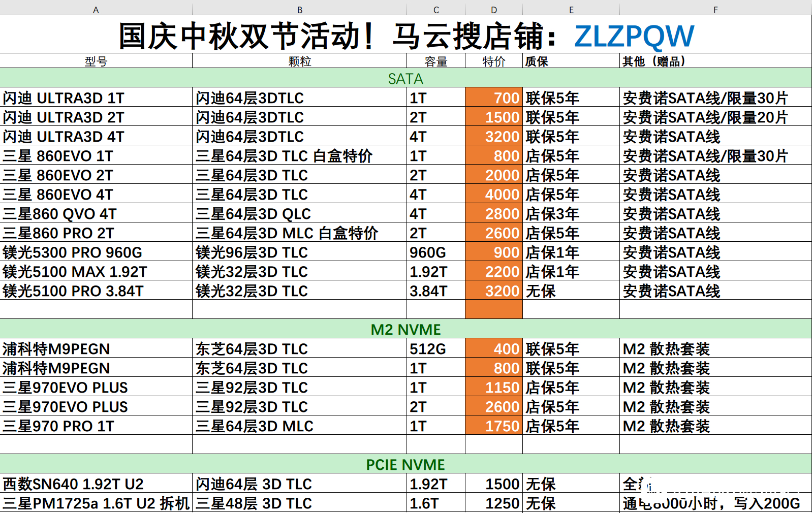Image resolution: width=812 pixels, height=513 pixels.
Task: Select price 1500 for ULTRA3D 2T
Action: [494, 117]
